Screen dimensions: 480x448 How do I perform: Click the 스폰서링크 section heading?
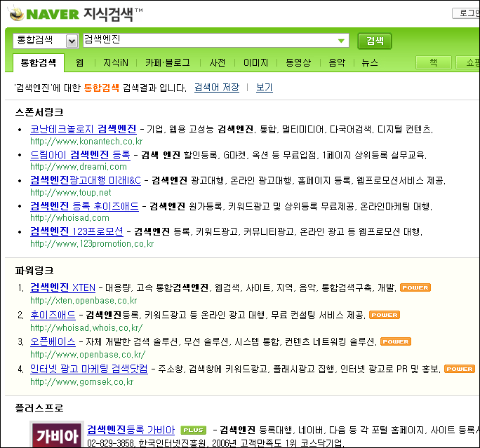pos(39,112)
